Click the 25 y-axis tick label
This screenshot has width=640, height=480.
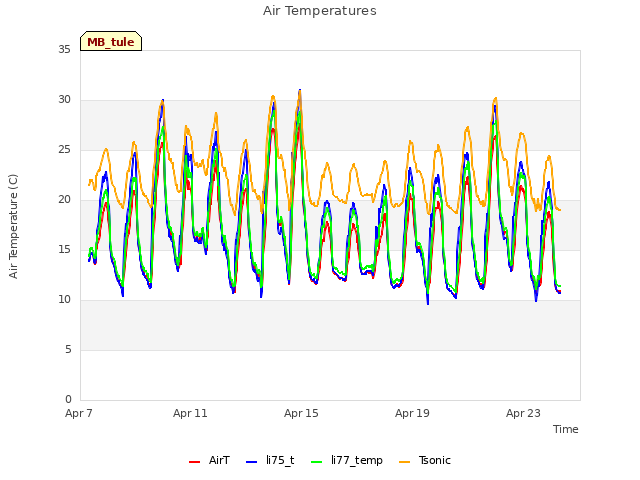pos(64,149)
